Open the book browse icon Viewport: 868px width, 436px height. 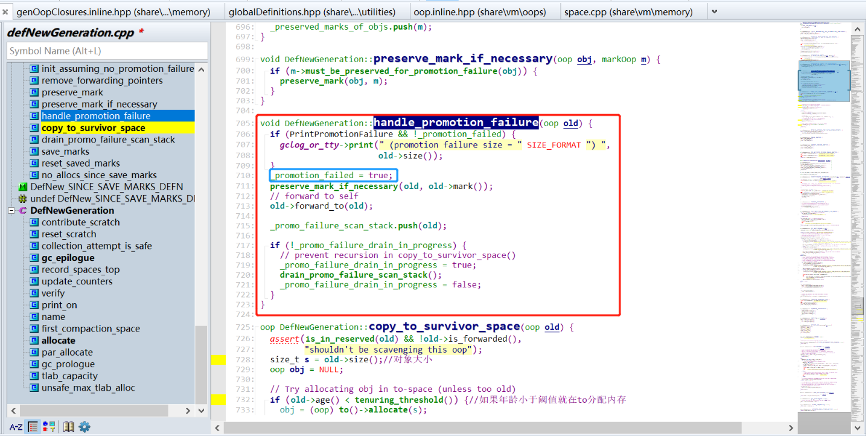click(69, 427)
